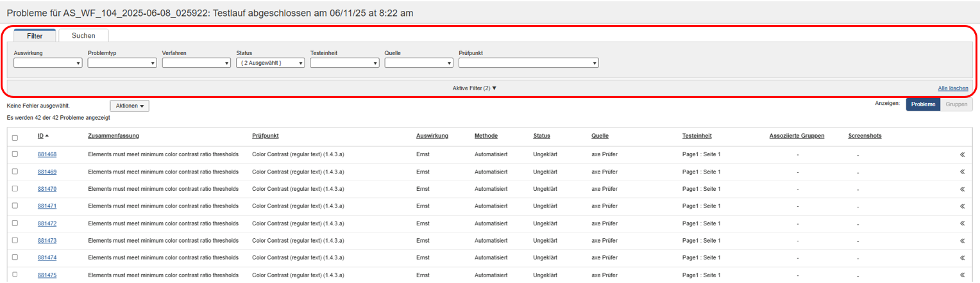Expand details for issue 881468 row
The image size is (980, 283).
(x=962, y=154)
